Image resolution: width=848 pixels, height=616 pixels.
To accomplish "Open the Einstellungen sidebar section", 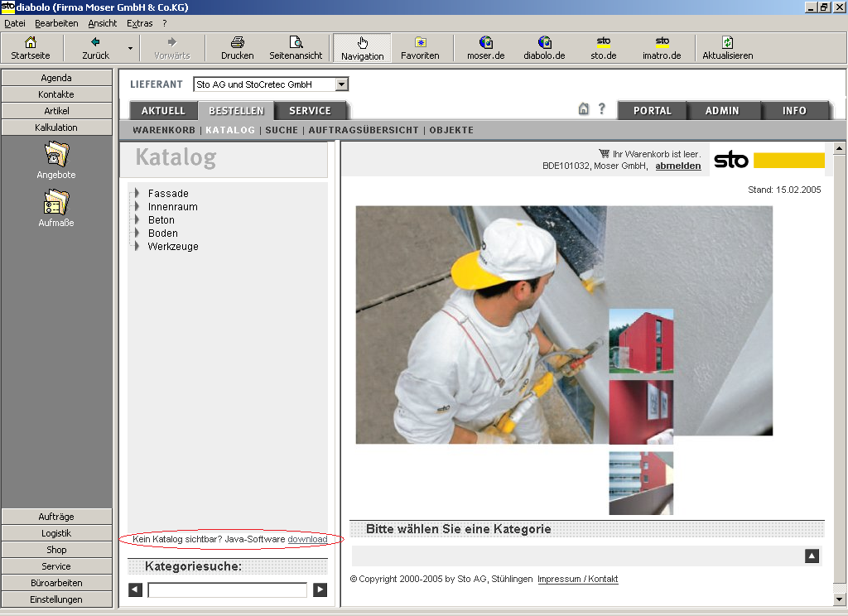I will (56, 599).
